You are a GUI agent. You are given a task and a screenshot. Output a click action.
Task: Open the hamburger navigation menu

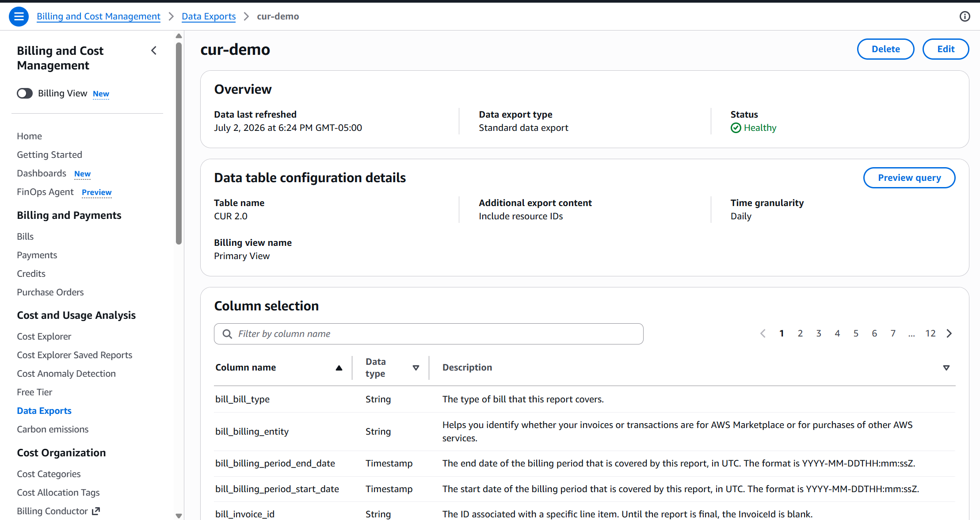[19, 16]
